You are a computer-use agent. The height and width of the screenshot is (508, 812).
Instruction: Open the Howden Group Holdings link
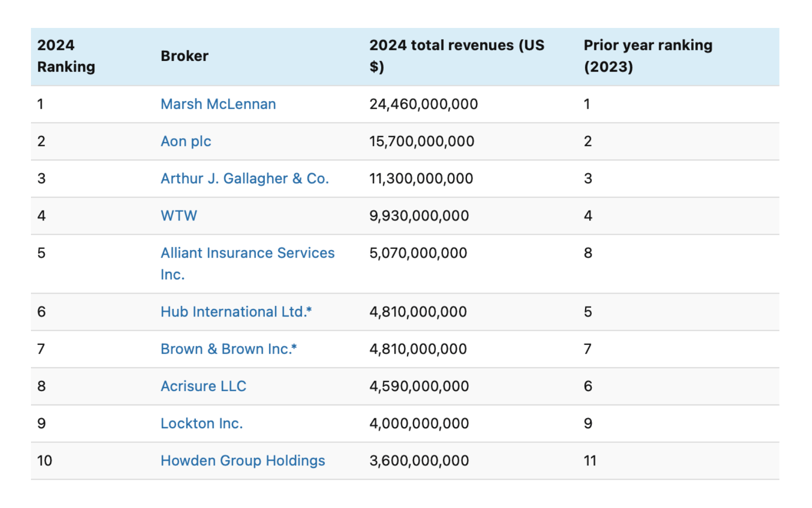(243, 460)
